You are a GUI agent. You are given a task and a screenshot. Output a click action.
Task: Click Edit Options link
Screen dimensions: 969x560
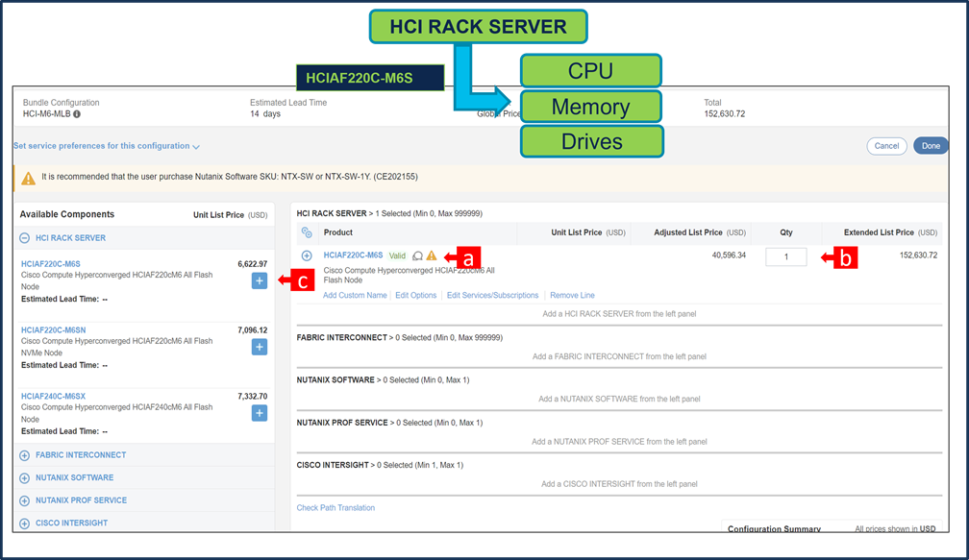[x=416, y=295]
